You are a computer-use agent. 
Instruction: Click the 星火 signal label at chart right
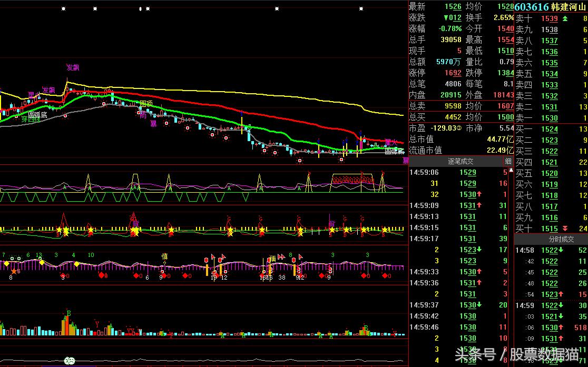pyautogui.click(x=391, y=142)
